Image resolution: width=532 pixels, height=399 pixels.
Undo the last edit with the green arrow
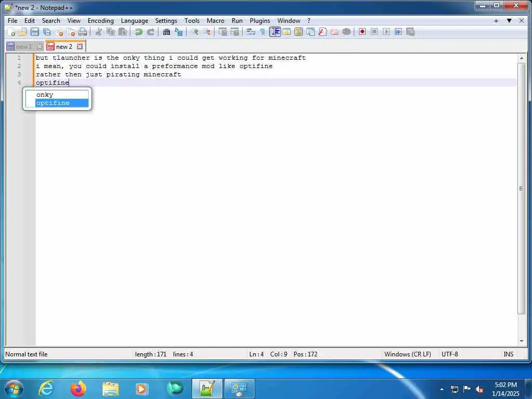tap(138, 32)
